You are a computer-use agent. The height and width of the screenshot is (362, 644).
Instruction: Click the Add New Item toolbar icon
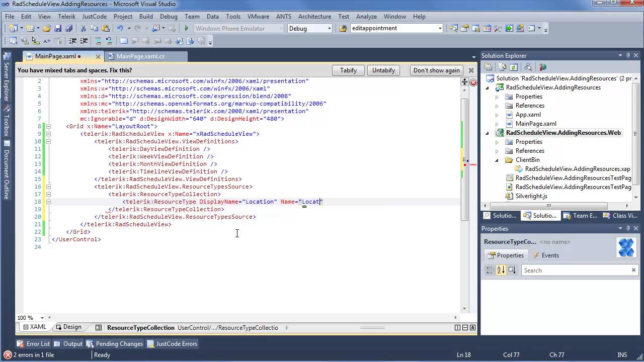coord(30,29)
